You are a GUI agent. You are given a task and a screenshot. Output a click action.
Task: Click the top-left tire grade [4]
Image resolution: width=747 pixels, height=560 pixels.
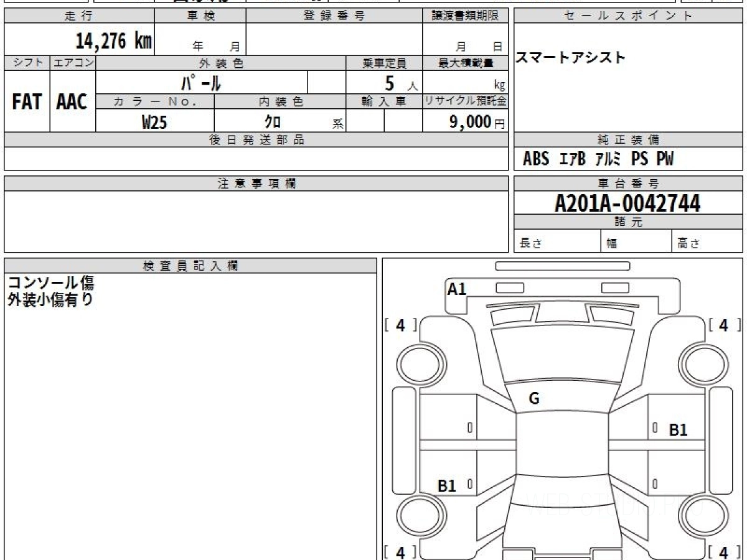point(401,325)
